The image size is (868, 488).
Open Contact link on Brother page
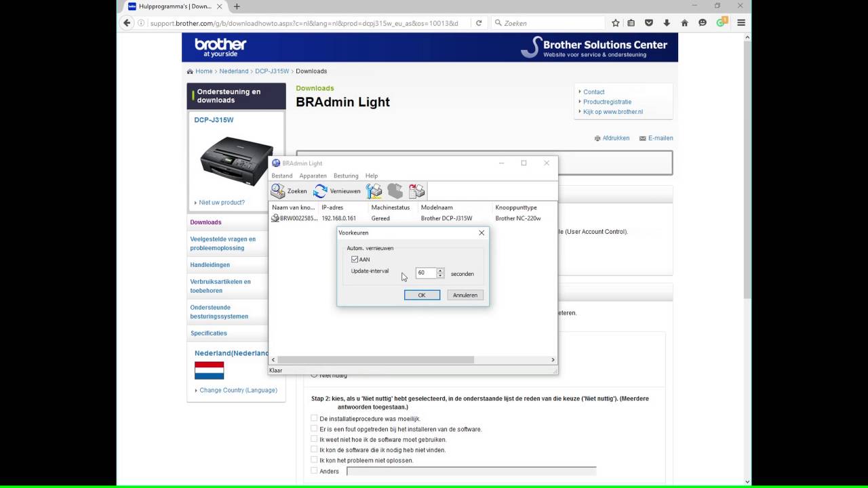click(x=593, y=92)
